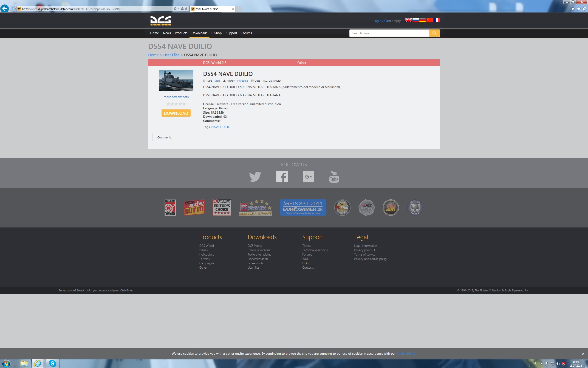Select the D554 NAVE DUILIO browser tab
This screenshot has height=368, width=588.
click(213, 9)
